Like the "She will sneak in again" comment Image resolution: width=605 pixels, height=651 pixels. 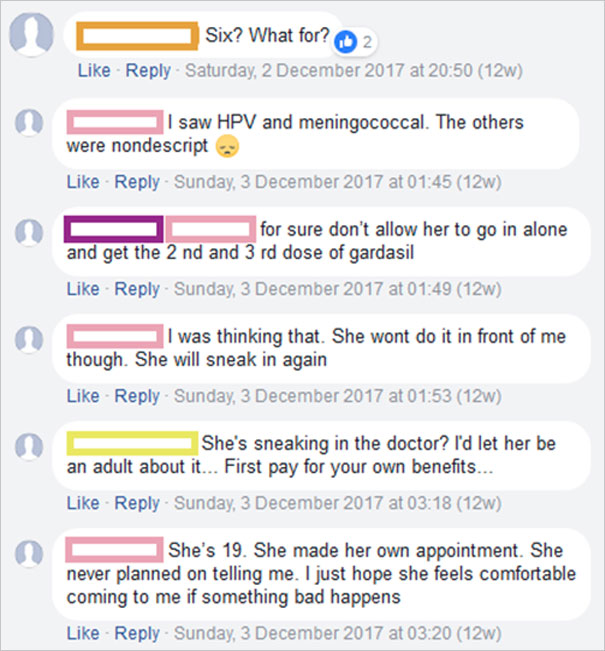(x=83, y=396)
